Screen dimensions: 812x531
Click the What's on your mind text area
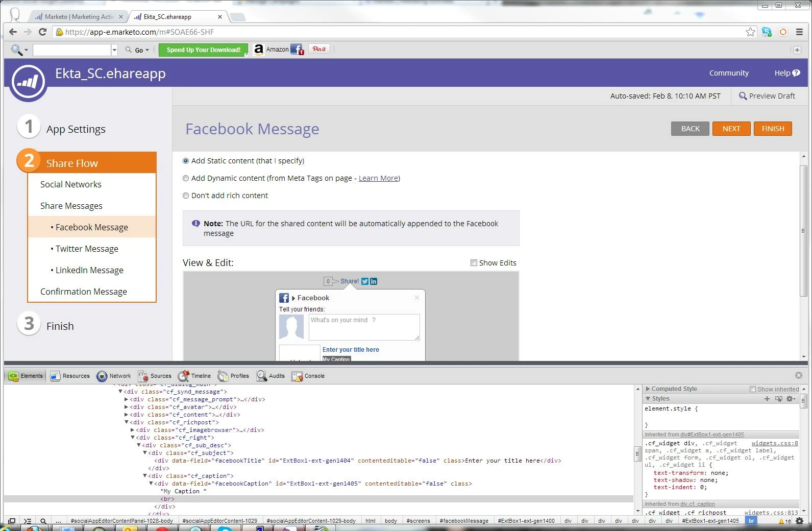tap(364, 327)
